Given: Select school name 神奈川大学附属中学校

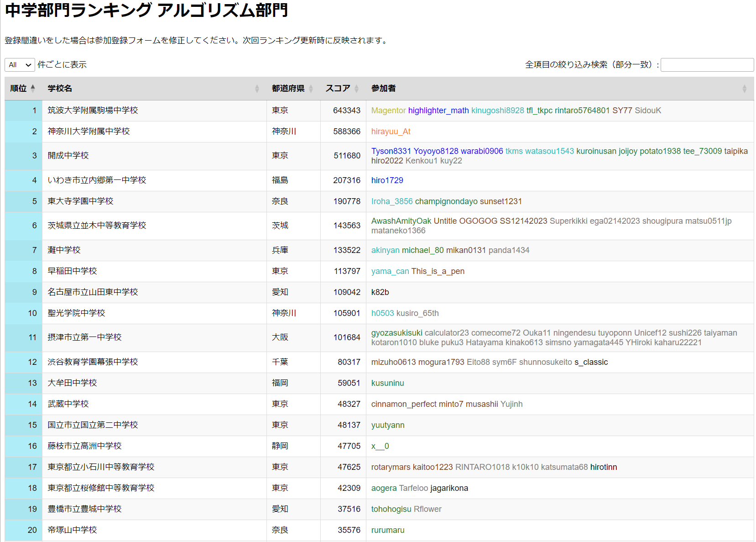Looking at the screenshot, I should coord(89,132).
